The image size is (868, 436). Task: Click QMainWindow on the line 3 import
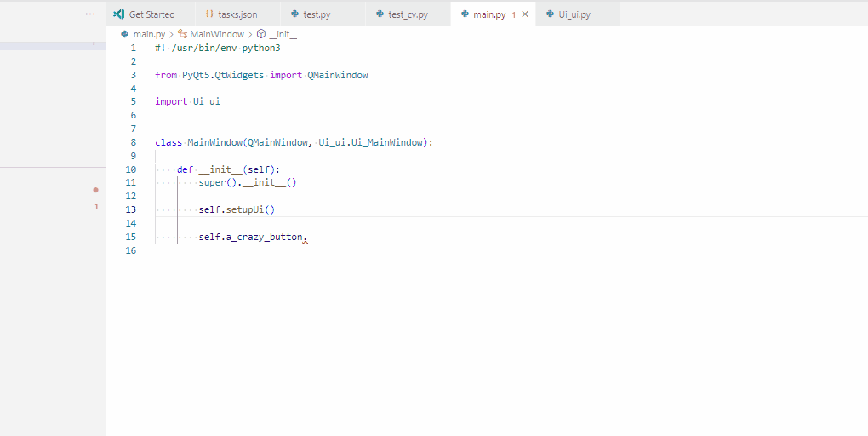coord(338,75)
